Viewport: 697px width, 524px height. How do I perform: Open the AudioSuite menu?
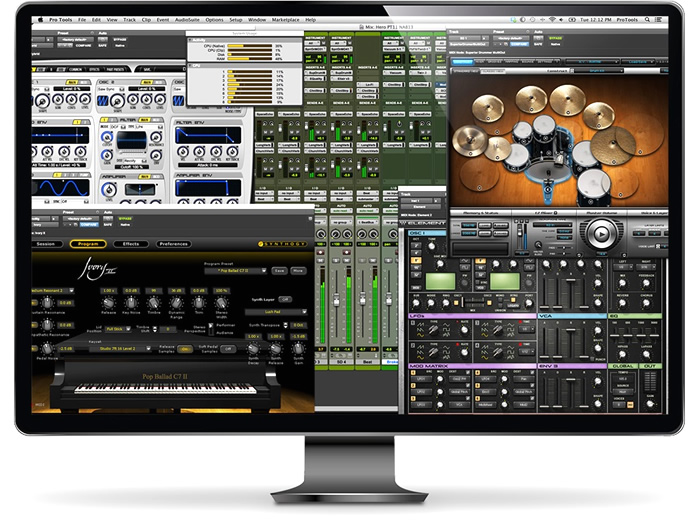(x=187, y=20)
